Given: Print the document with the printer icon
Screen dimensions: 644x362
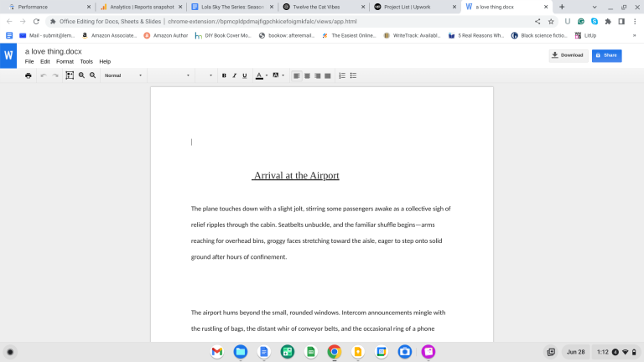Looking at the screenshot, I should tap(28, 75).
